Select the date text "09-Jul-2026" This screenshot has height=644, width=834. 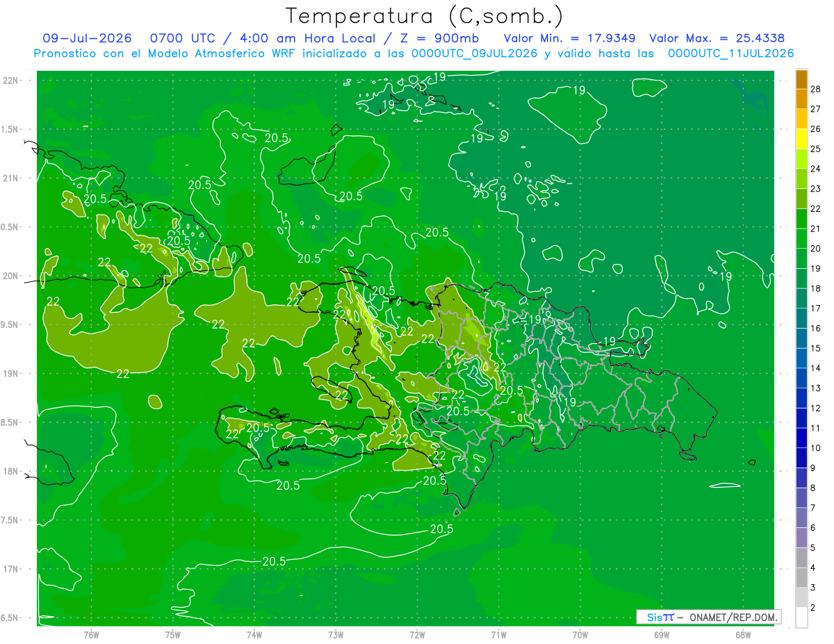(x=87, y=38)
